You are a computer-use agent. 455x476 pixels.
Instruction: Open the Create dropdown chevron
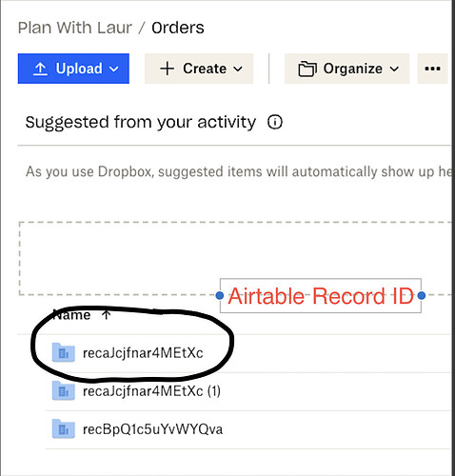pyautogui.click(x=238, y=69)
